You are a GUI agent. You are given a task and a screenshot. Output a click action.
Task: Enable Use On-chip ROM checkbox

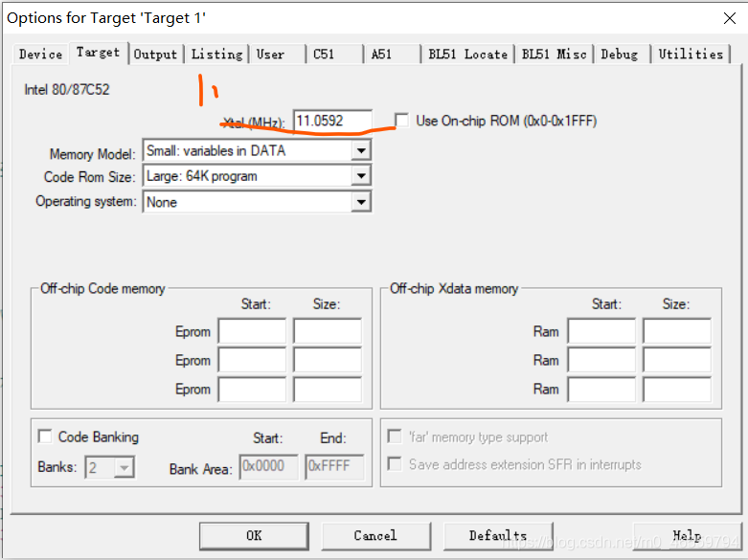coord(401,121)
